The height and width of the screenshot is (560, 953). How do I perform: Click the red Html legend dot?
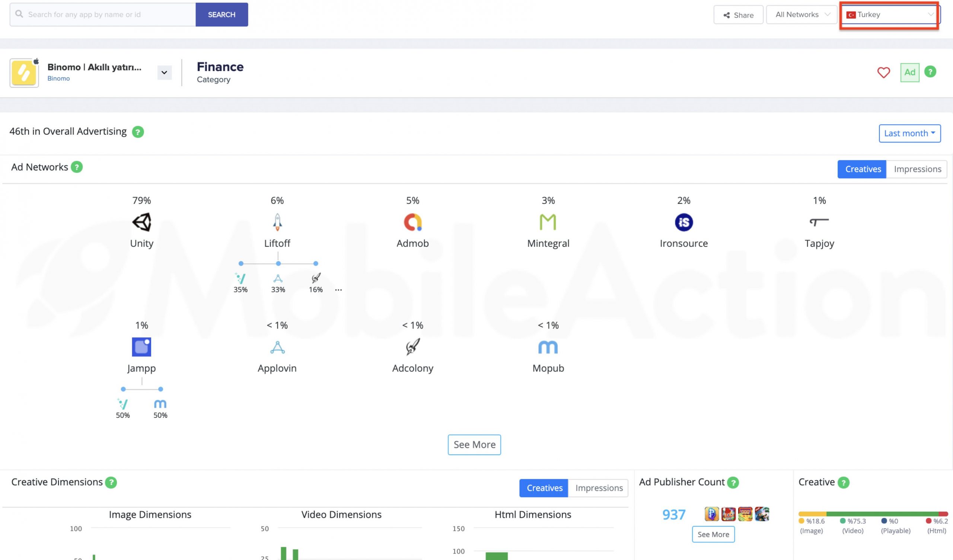coord(928,521)
